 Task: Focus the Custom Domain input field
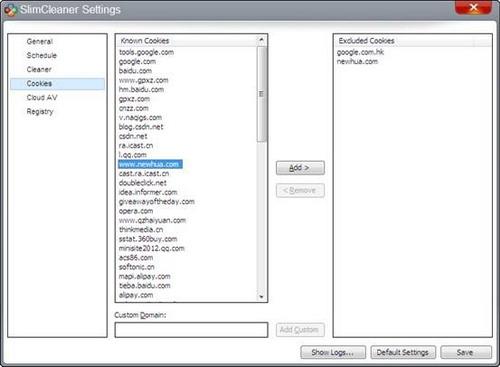191,330
